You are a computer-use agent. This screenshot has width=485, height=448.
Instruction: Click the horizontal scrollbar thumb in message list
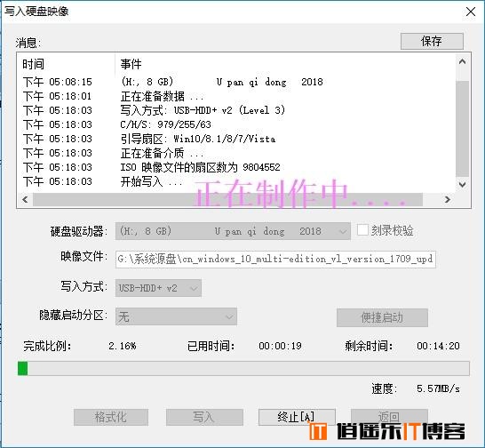pyautogui.click(x=227, y=200)
